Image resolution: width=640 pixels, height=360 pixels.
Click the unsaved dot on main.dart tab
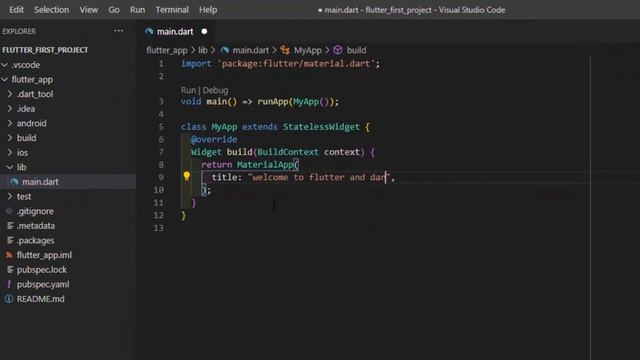[x=204, y=31]
